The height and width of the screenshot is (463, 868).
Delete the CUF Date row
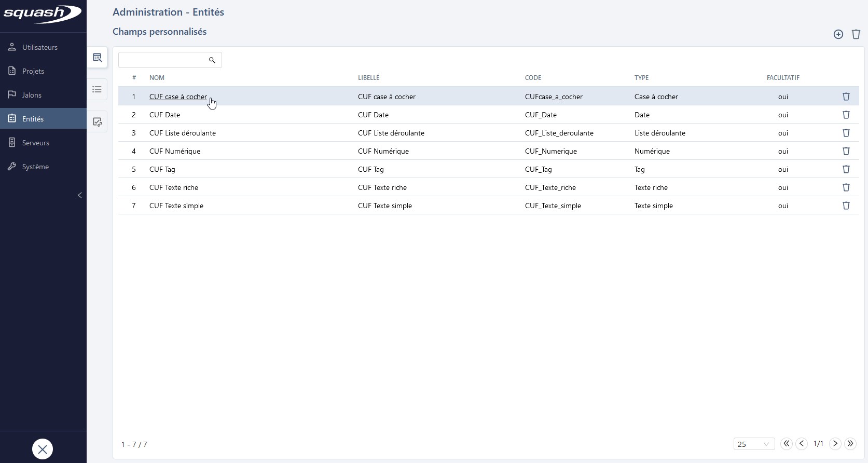[846, 115]
